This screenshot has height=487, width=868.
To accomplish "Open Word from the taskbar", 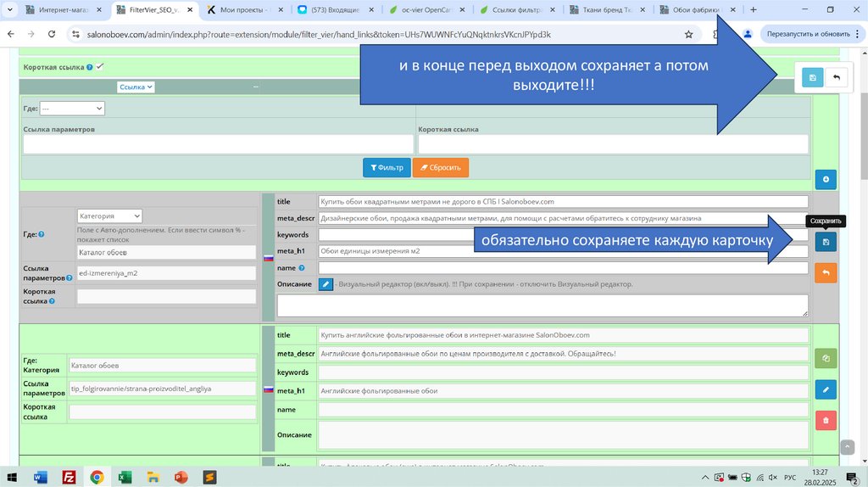I will click(41, 477).
